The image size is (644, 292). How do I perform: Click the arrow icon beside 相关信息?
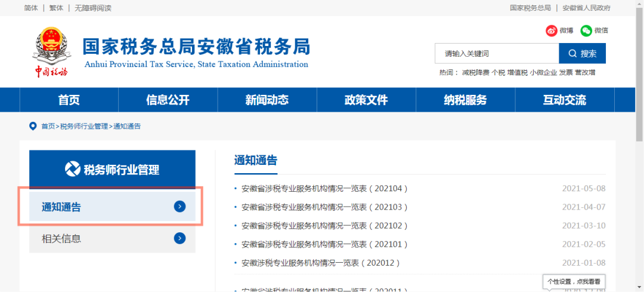(x=179, y=238)
